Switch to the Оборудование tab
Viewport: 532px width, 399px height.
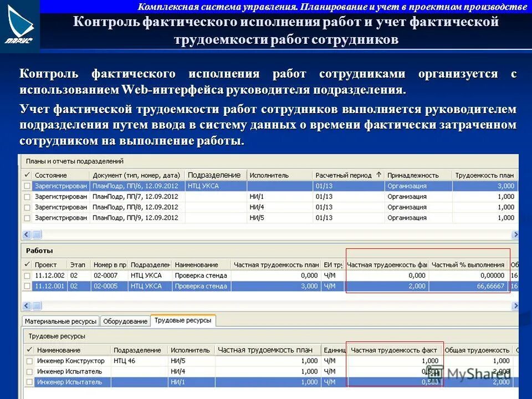(125, 320)
